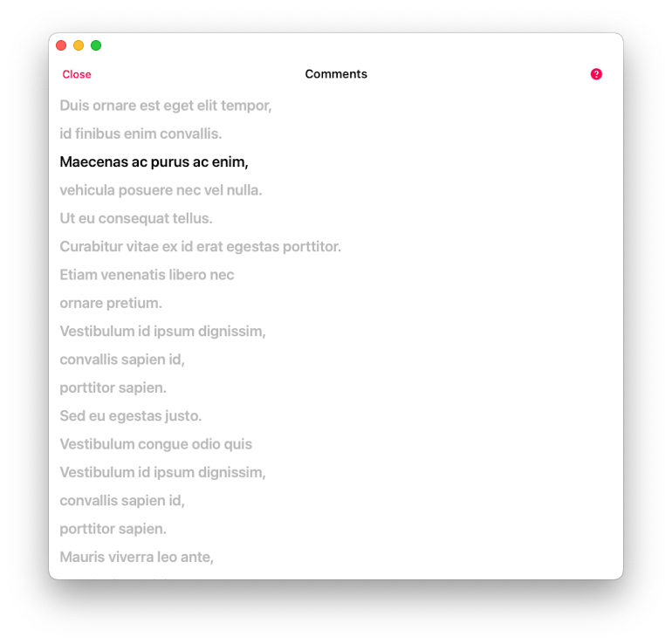Viewport: 672px width, 644px height.
Task: Select the "Vestibulum congue odio quis" line
Action: pyautogui.click(x=155, y=444)
